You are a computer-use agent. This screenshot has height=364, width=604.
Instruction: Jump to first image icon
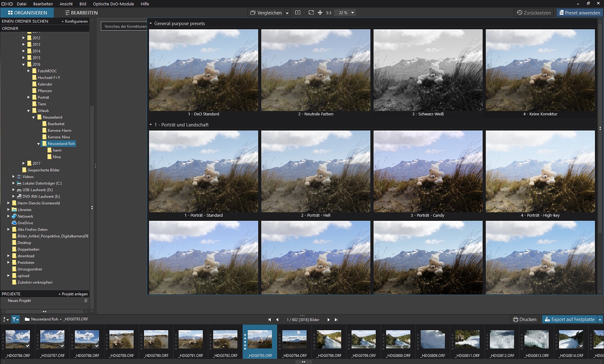[269, 320]
